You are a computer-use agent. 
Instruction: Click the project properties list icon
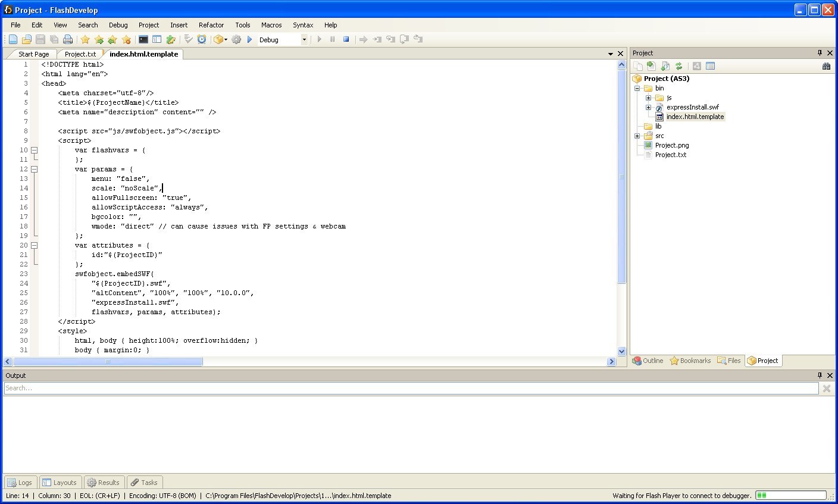[x=710, y=66]
